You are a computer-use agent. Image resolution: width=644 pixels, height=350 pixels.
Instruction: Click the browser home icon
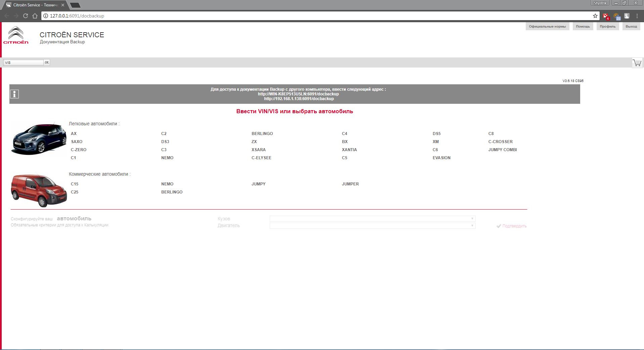[35, 16]
